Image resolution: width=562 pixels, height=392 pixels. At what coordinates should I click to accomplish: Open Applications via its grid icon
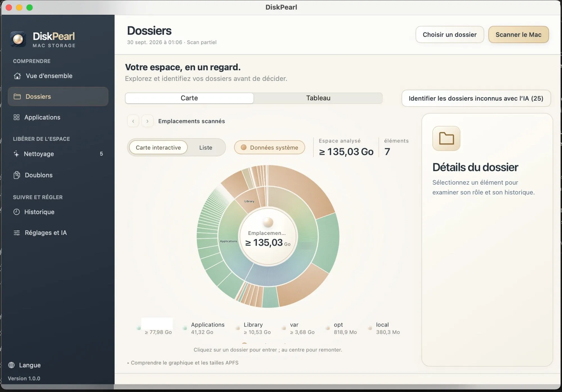(17, 117)
